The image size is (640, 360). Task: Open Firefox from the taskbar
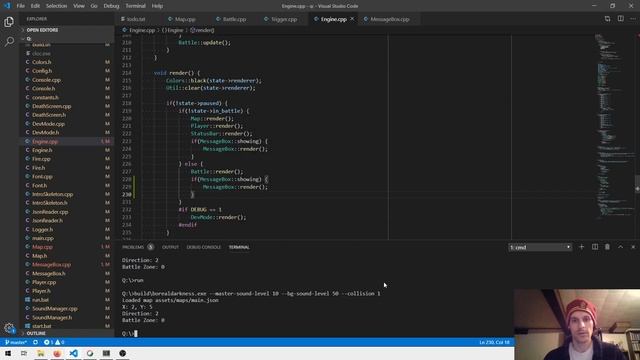click(x=57, y=353)
